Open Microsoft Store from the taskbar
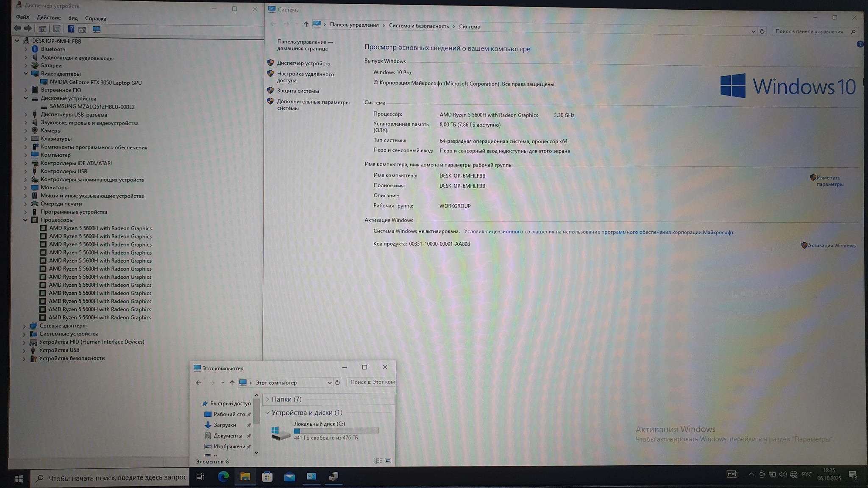868x488 pixels. [x=267, y=477]
